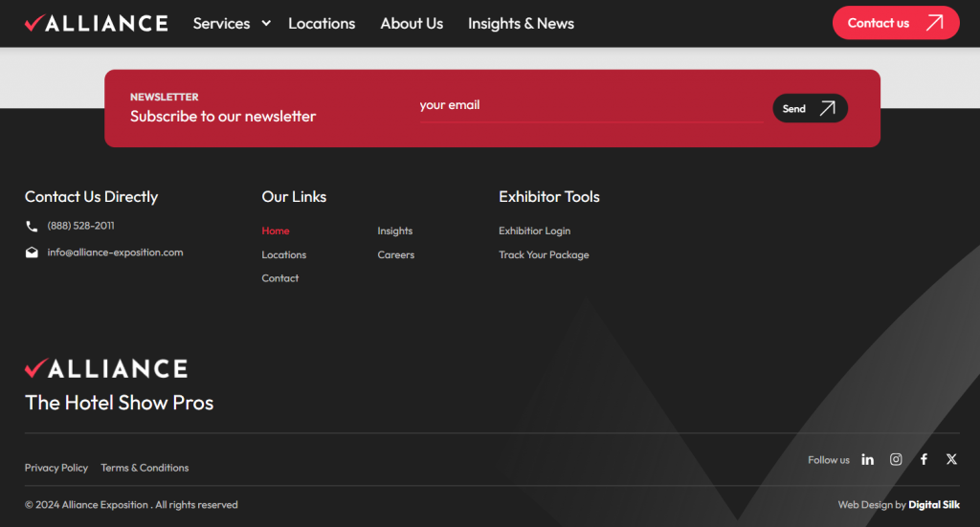Open the Digital Silk credit link
Viewport: 980px width, 527px height.
[x=934, y=504]
